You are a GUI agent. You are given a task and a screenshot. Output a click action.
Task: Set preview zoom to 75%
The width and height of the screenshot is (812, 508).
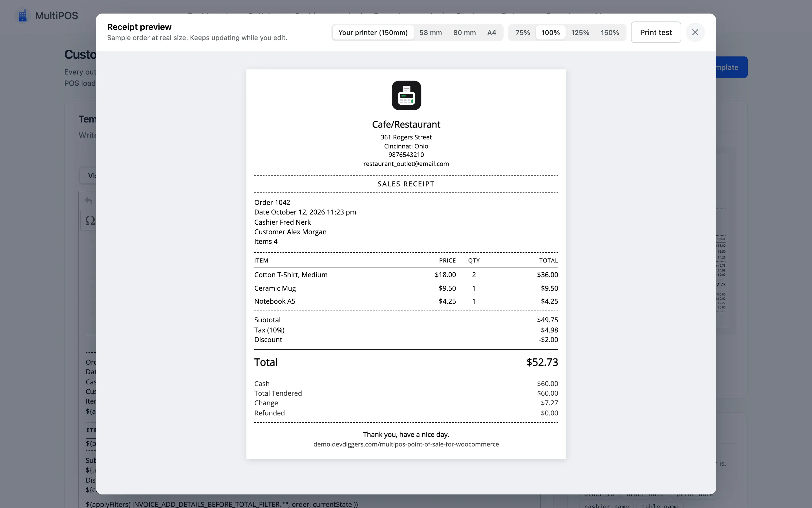[522, 32]
